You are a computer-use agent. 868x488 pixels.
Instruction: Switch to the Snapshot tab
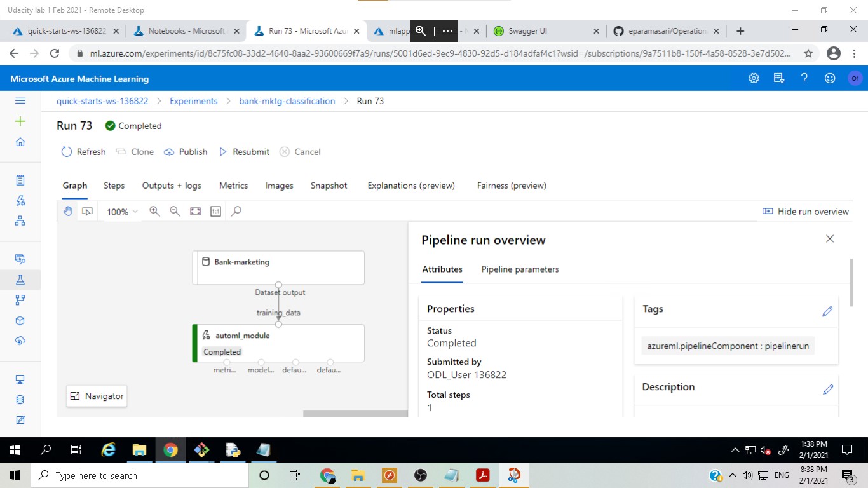click(329, 186)
